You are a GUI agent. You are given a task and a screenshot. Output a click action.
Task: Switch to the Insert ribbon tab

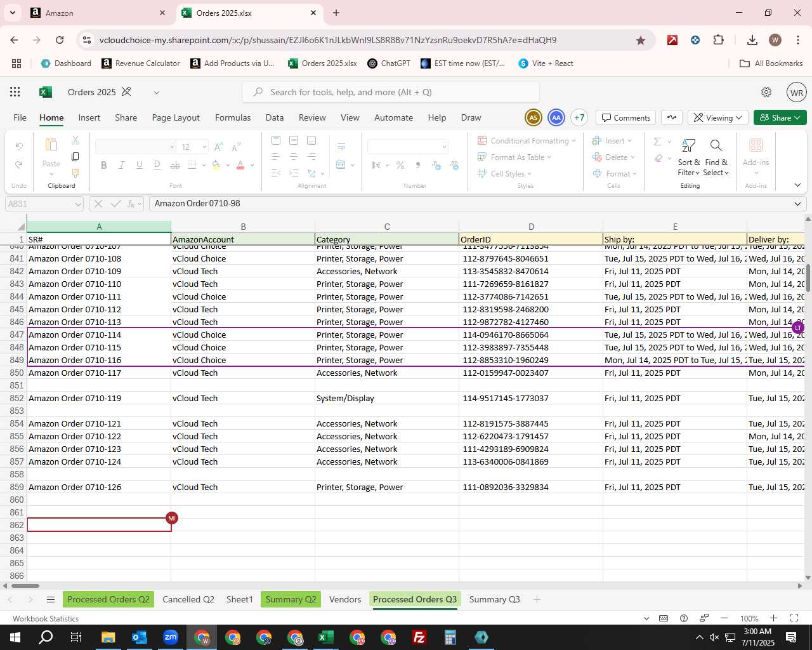click(89, 117)
